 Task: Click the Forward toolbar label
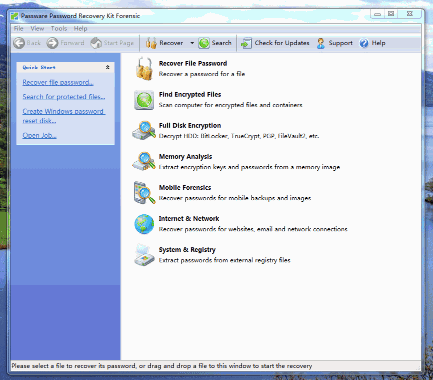(x=72, y=43)
